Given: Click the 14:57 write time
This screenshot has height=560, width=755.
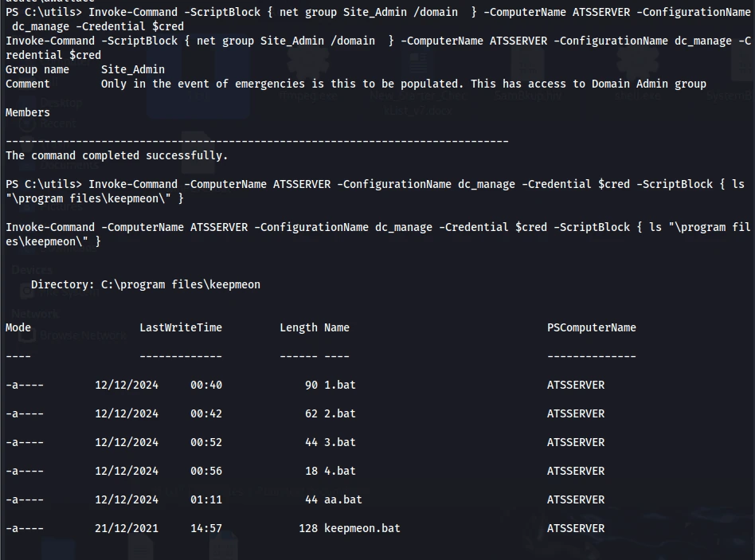Looking at the screenshot, I should pyautogui.click(x=206, y=529).
